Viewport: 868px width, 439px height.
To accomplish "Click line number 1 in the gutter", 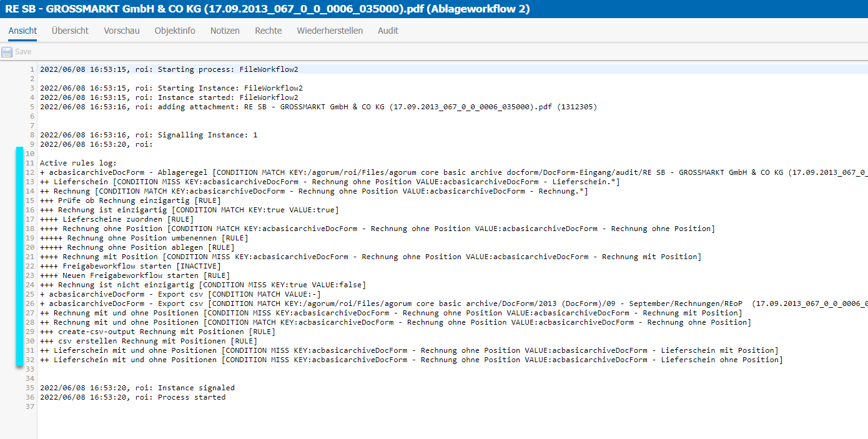I will [x=32, y=69].
